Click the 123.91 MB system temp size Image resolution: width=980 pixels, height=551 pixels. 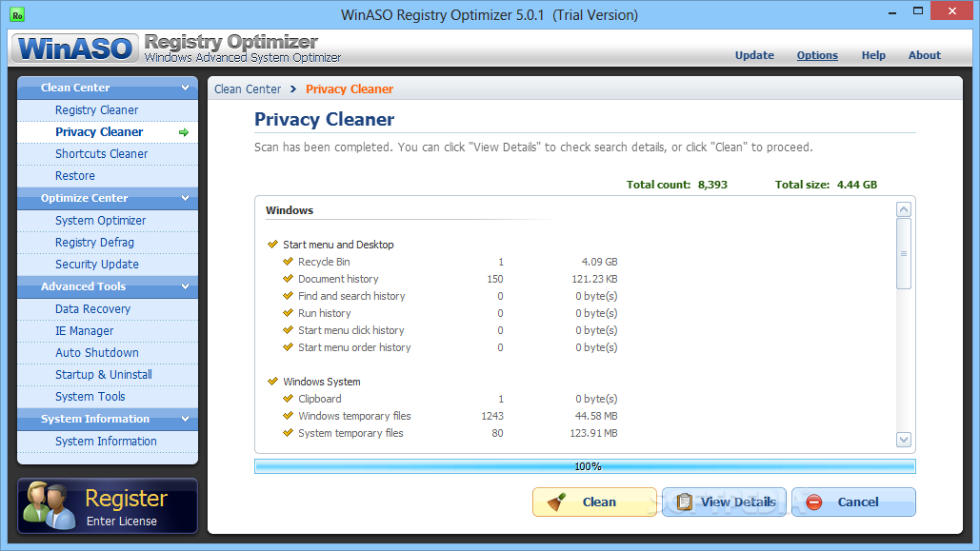[x=593, y=433]
